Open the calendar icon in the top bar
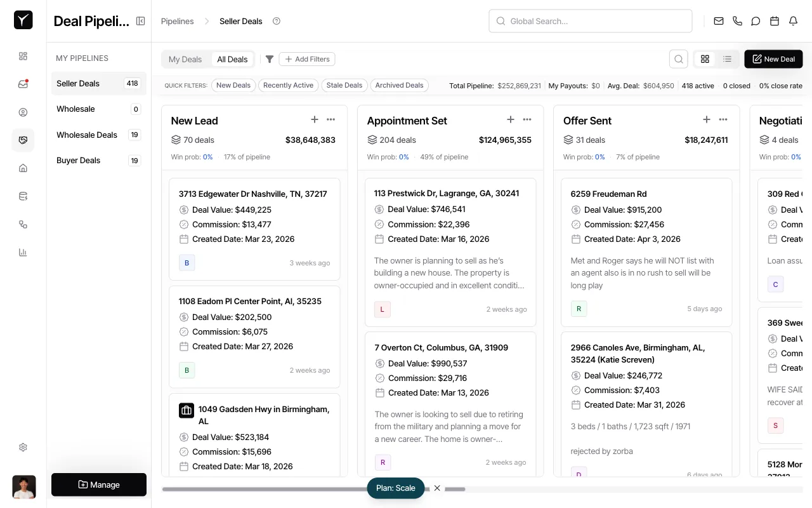812x508 pixels. 774,21
